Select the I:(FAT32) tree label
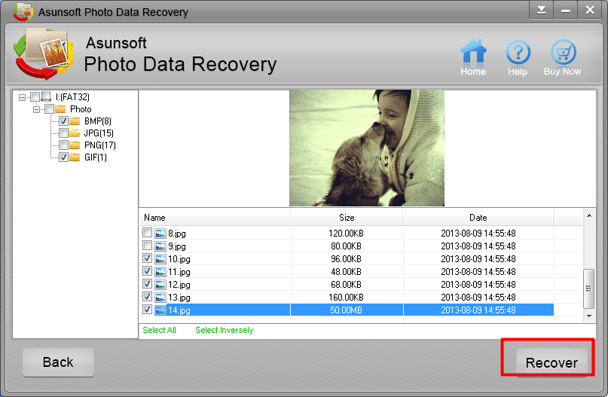The height and width of the screenshot is (397, 608). [x=72, y=97]
